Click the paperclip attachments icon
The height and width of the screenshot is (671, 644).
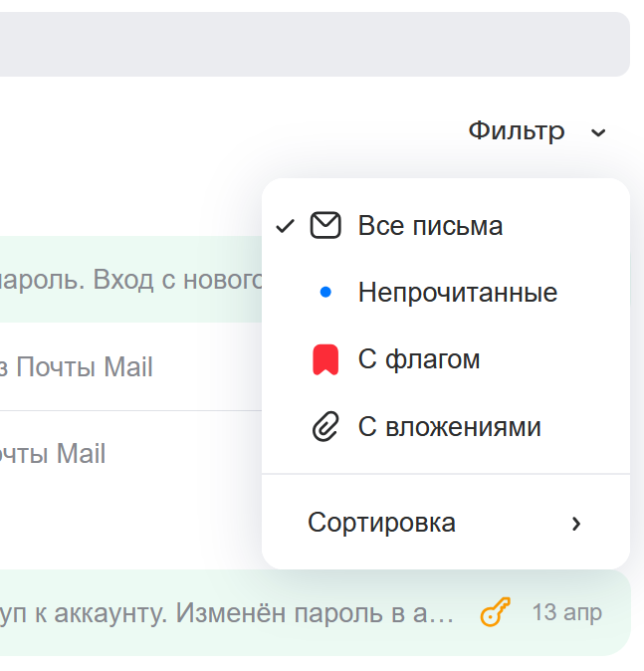pyautogui.click(x=325, y=427)
